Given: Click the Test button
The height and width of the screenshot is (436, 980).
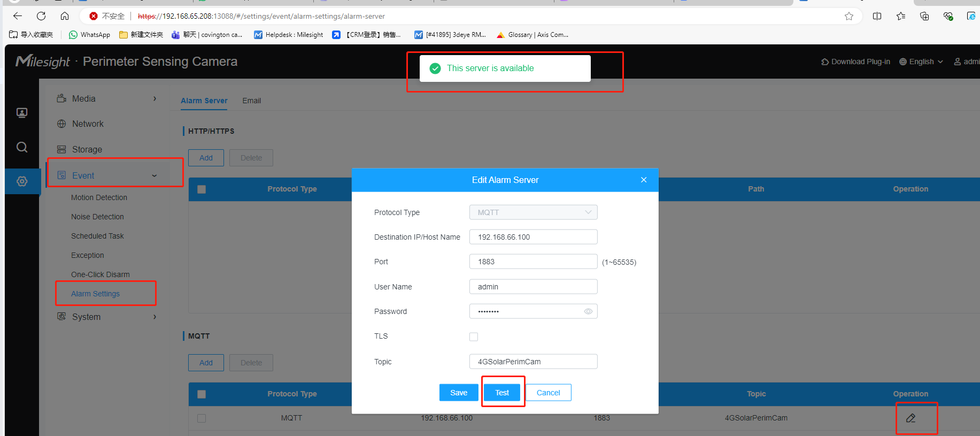Looking at the screenshot, I should (x=502, y=393).
